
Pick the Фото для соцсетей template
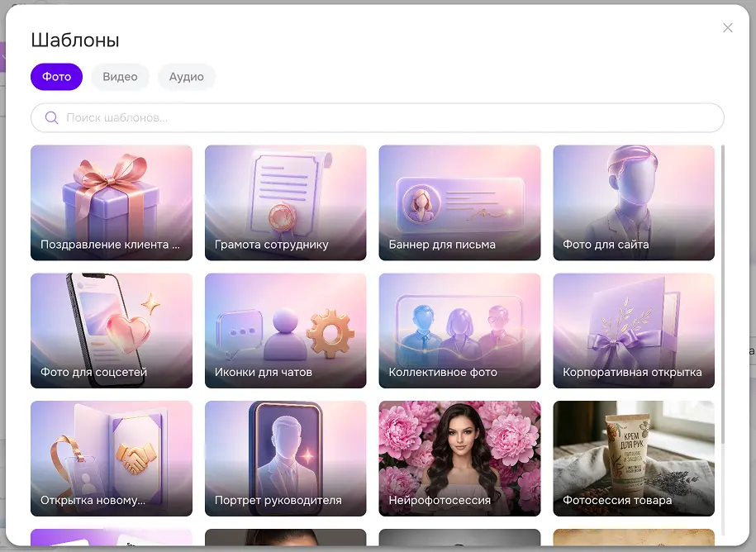click(112, 331)
